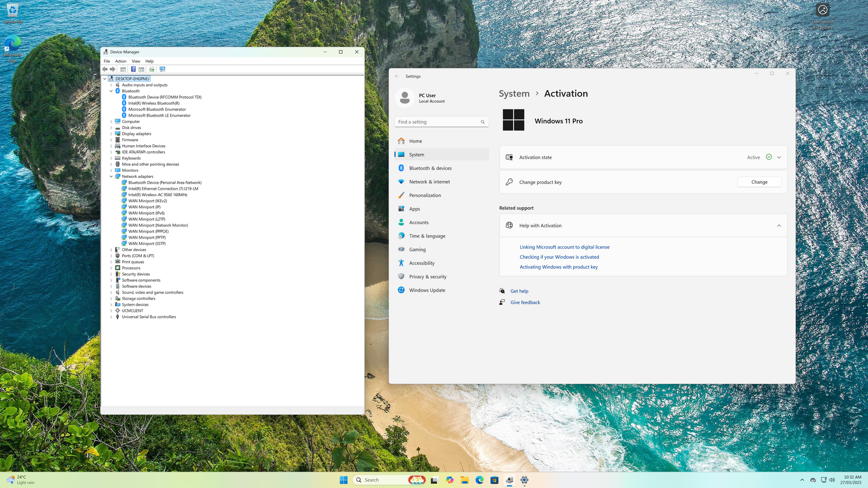868x488 pixels.
Task: Select System in the Settings sidebar
Action: pos(442,155)
